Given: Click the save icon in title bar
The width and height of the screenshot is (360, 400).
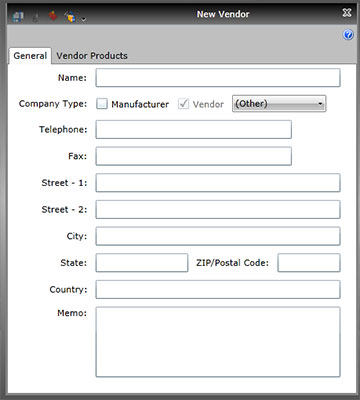Looking at the screenshot, I should click(18, 16).
